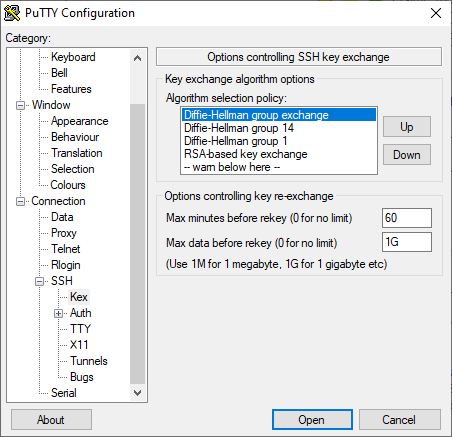Screen dimensions: 452x437
Task: Select Appearance category
Action: [x=80, y=121]
